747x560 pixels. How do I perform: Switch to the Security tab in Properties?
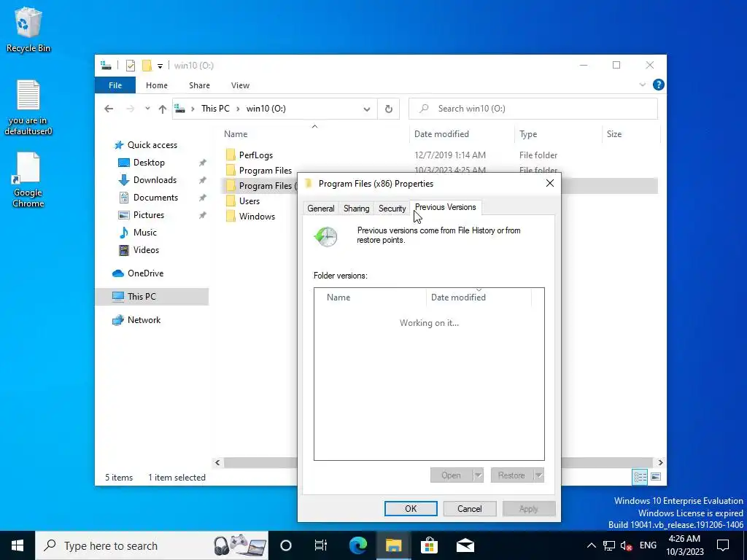tap(392, 209)
